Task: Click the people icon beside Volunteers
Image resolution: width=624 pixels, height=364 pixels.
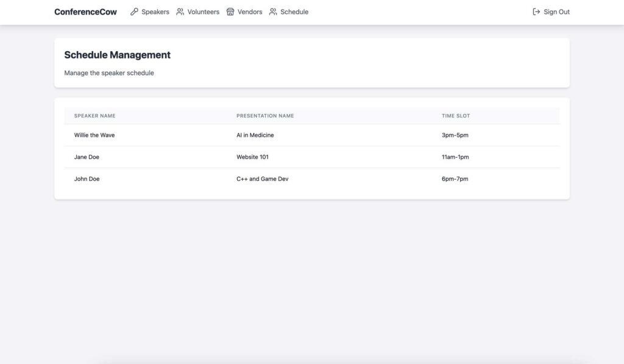Action: (180, 12)
